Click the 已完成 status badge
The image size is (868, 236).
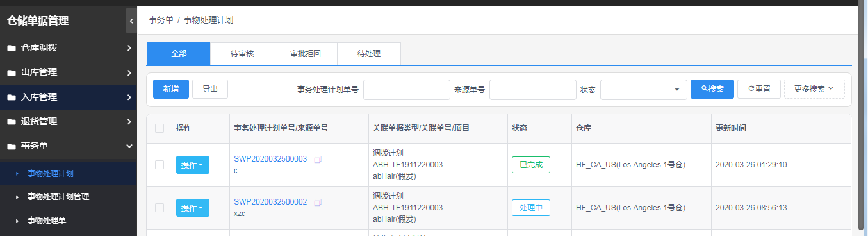click(531, 165)
